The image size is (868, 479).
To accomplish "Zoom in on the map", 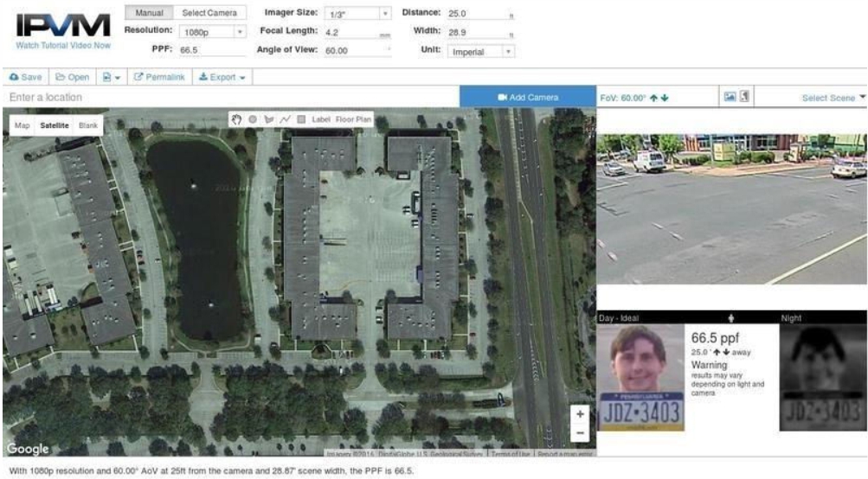I will 580,414.
